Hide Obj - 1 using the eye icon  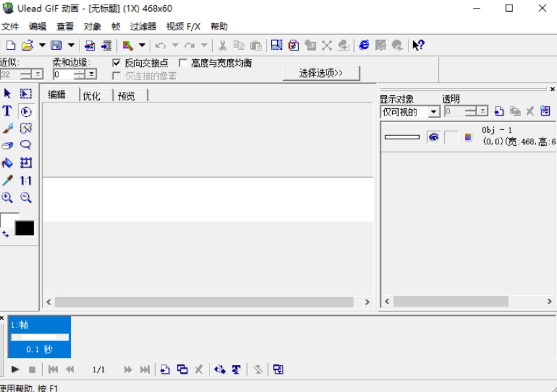433,137
